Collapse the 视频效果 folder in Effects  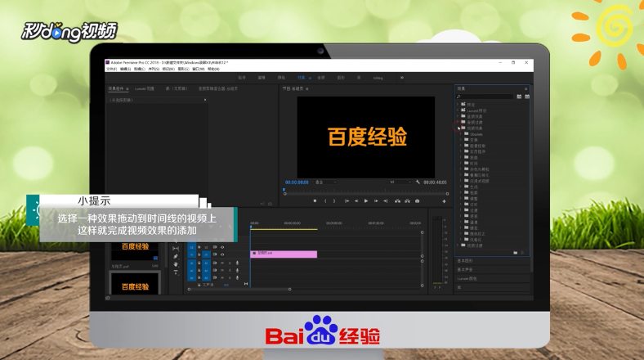(x=458, y=128)
